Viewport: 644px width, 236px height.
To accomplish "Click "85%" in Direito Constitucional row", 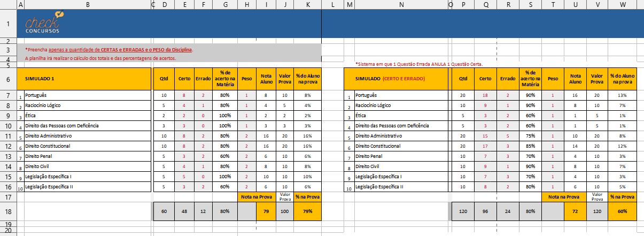I will coord(530,146).
